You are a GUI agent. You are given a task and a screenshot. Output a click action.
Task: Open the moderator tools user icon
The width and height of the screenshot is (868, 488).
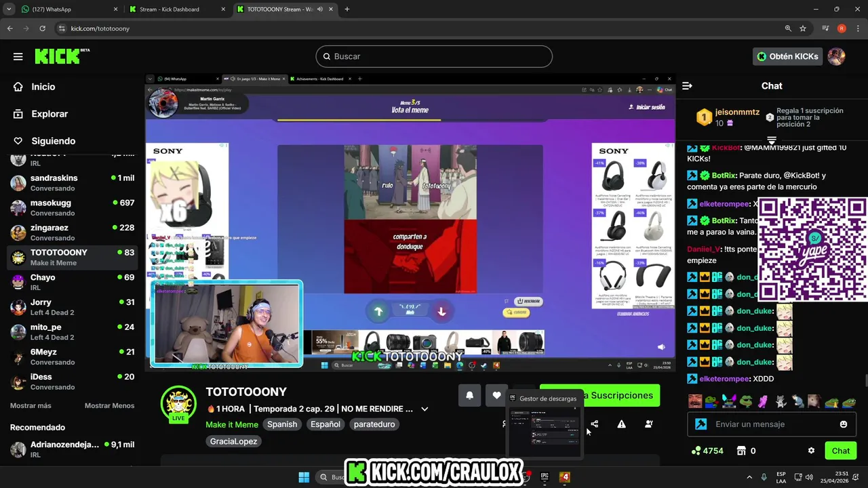[649, 424]
